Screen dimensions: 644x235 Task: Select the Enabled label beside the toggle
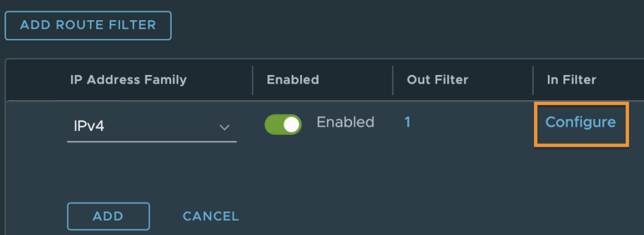(345, 122)
